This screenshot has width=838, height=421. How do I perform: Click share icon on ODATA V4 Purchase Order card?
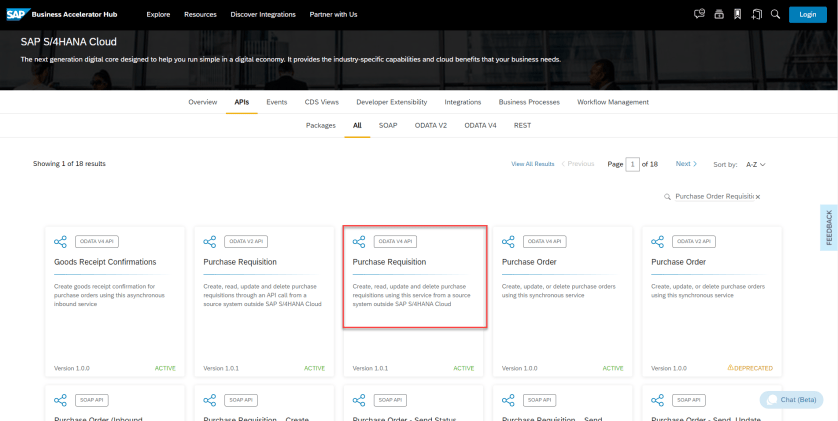[x=508, y=241]
